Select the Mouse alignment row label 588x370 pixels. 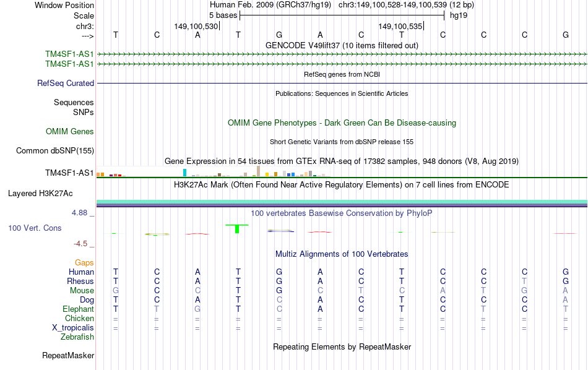82,291
